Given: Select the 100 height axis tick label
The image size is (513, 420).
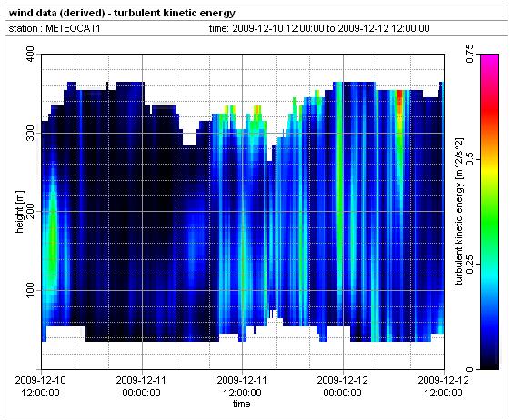Looking at the screenshot, I should [30, 290].
